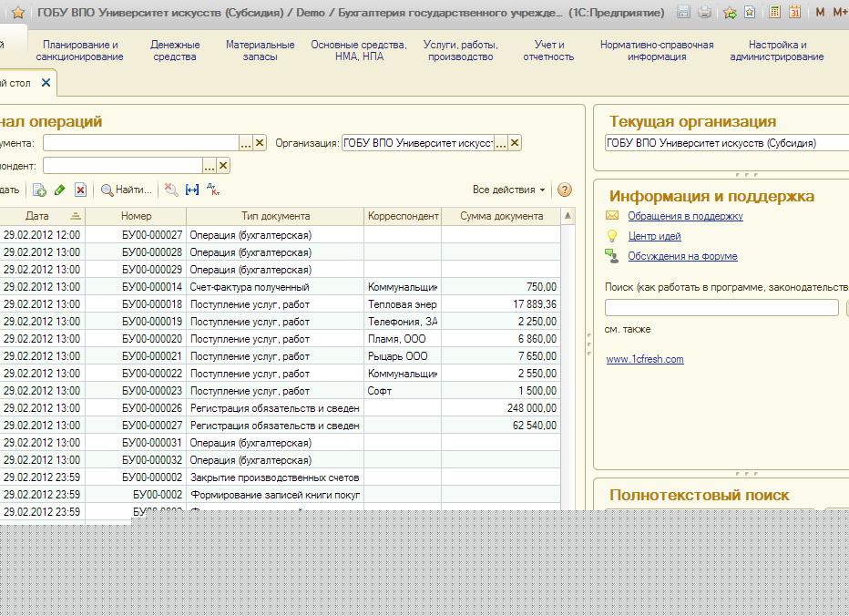Image resolution: width=849 pixels, height=616 pixels.
Task: Click the Корреспондент column header
Action: coord(403,216)
